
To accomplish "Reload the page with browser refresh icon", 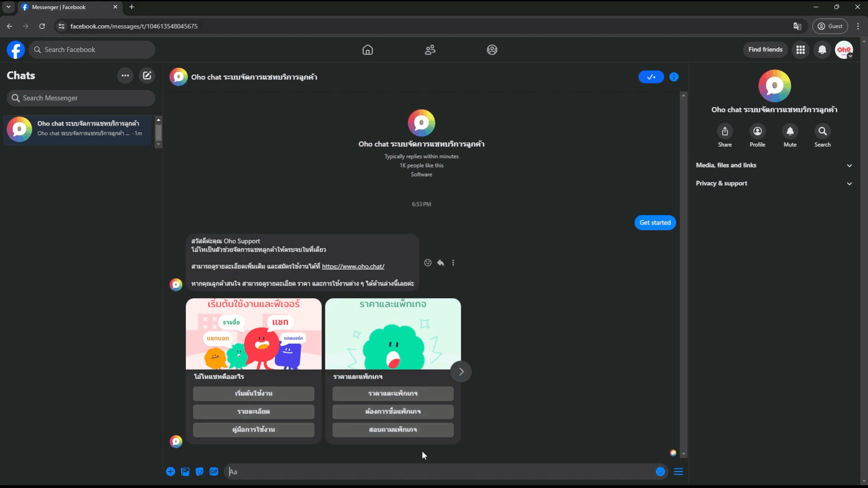I will (x=42, y=26).
